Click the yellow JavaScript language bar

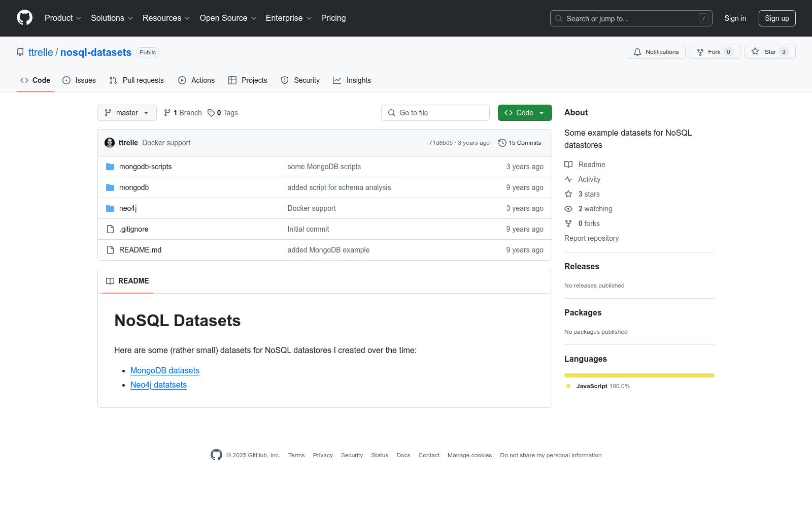point(639,375)
